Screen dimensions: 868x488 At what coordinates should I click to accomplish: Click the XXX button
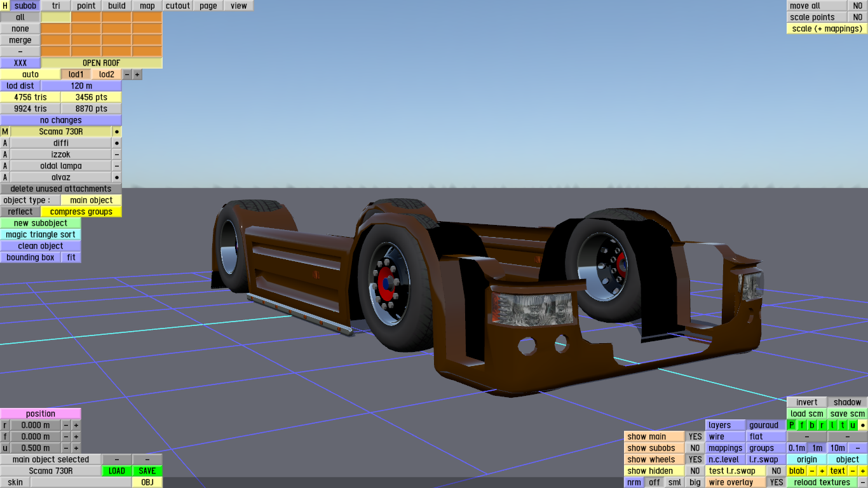[20, 63]
